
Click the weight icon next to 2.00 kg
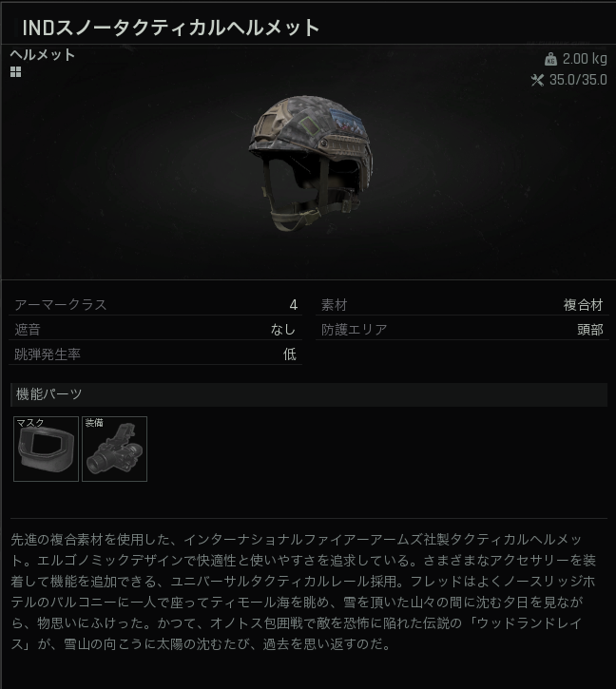pos(550,59)
